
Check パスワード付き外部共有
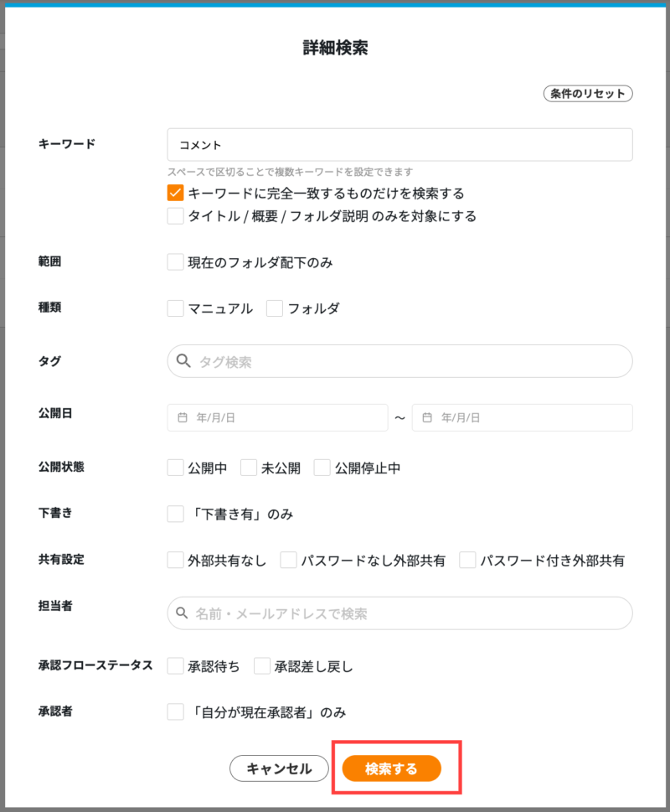[466, 560]
